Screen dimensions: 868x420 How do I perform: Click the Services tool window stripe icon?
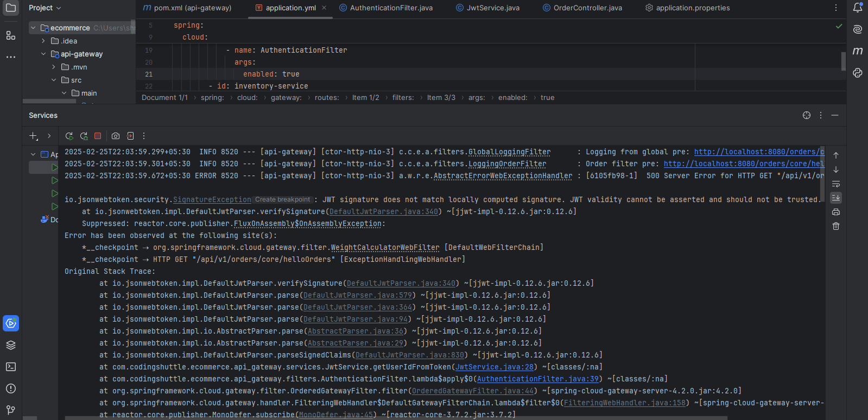11,323
